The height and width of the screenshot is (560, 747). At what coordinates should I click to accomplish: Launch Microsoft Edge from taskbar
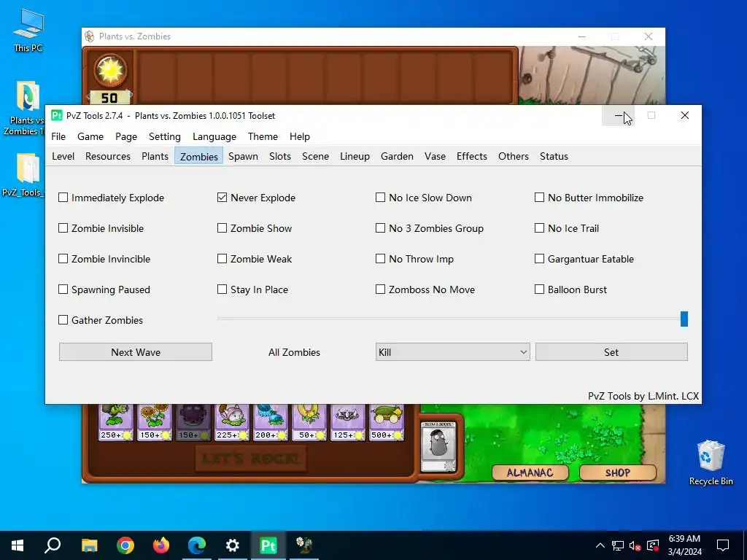click(x=197, y=545)
